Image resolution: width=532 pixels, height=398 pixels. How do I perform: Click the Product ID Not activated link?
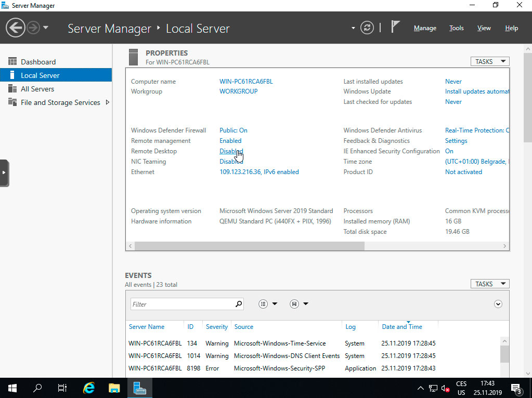[x=463, y=171]
